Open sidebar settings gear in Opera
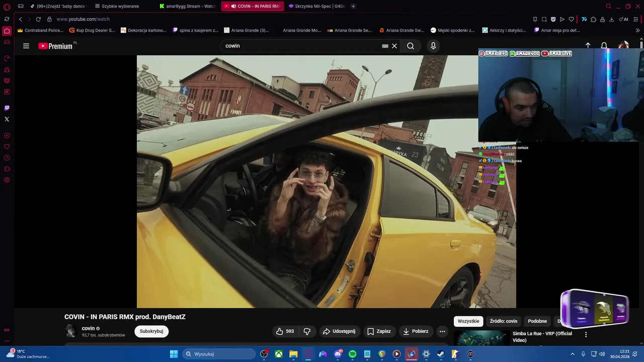Image resolution: width=644 pixels, height=362 pixels. coord(7,180)
